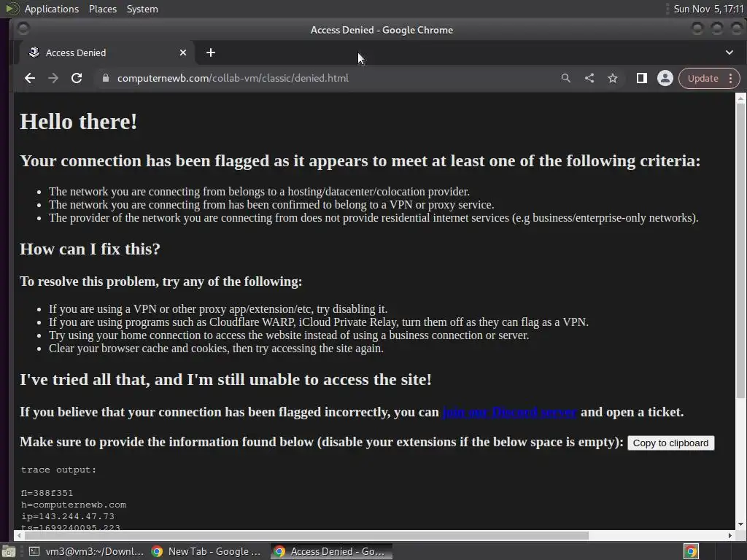View site information via lock icon

click(105, 78)
